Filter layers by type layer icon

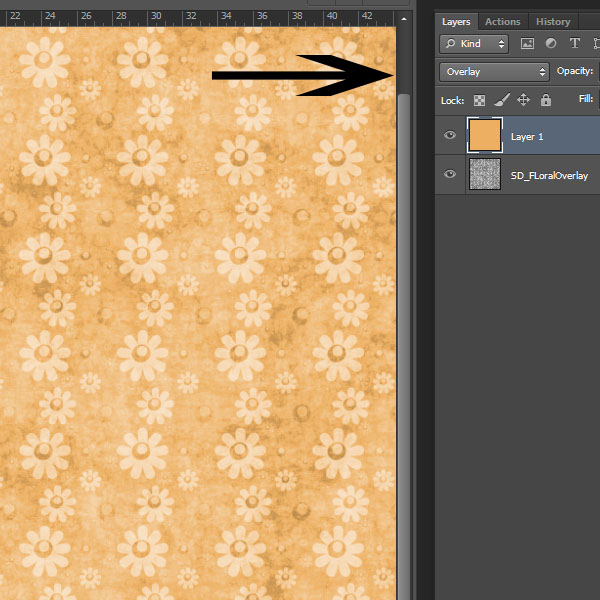(x=574, y=43)
